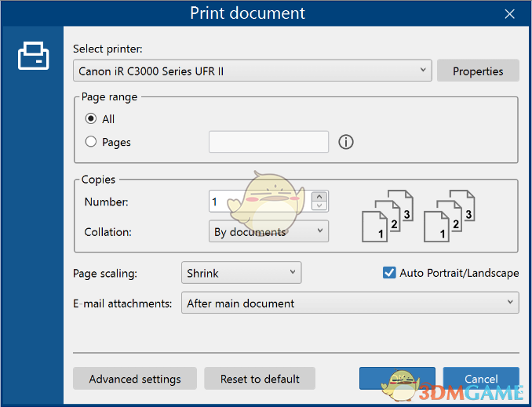The height and width of the screenshot is (407, 532).
Task: Click the printer icon in the left sidebar
Action: (33, 56)
